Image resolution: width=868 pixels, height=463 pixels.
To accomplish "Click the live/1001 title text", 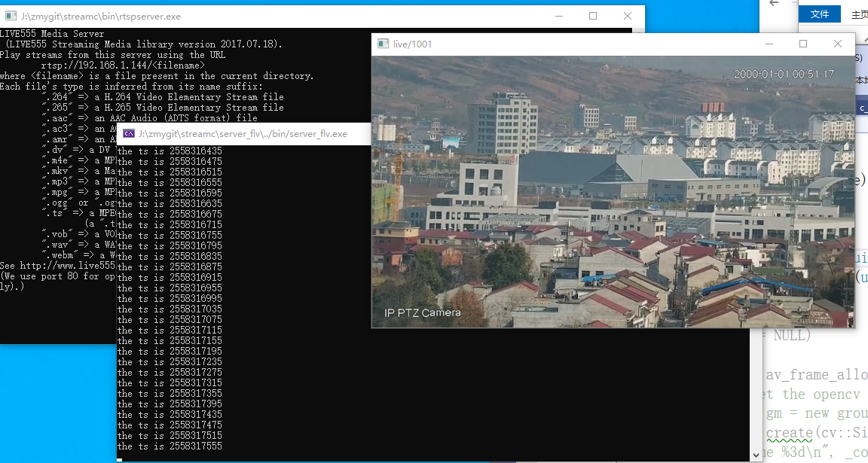I will (x=412, y=44).
